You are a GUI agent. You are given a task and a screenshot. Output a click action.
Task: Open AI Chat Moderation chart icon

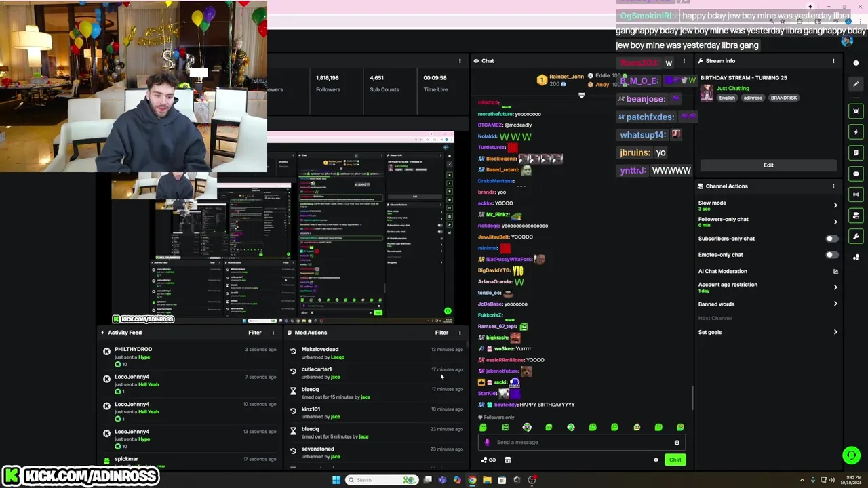[x=835, y=271]
